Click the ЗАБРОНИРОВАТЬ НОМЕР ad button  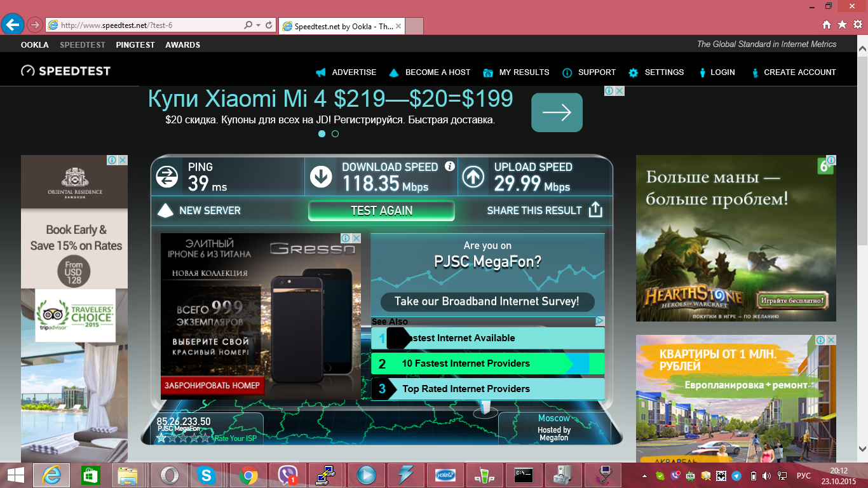[x=213, y=386]
